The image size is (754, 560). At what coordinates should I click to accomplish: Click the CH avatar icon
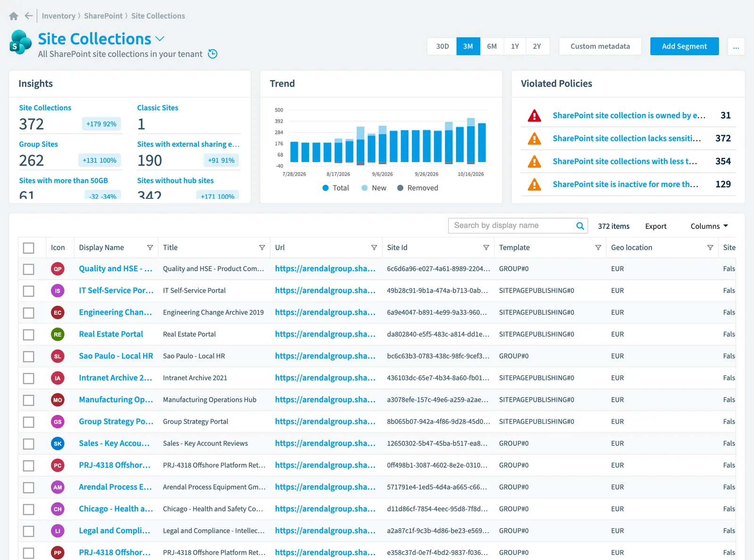coord(57,509)
